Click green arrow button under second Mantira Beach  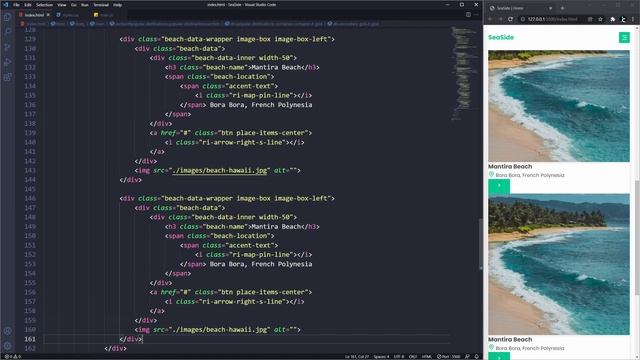[499, 357]
